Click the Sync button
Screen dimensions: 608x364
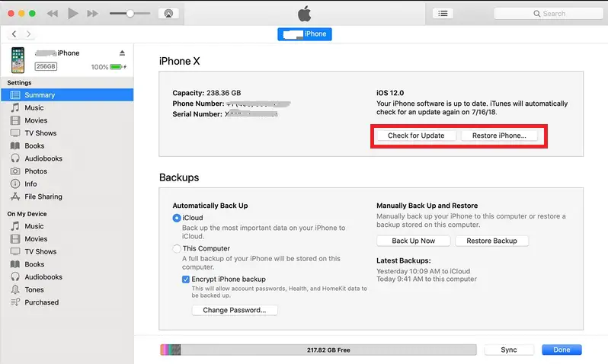(x=509, y=350)
